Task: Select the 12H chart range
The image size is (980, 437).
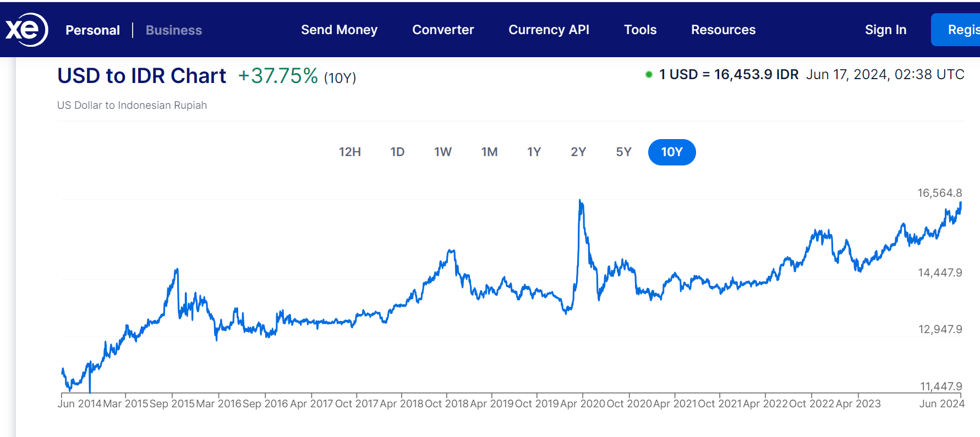Action: click(x=350, y=152)
